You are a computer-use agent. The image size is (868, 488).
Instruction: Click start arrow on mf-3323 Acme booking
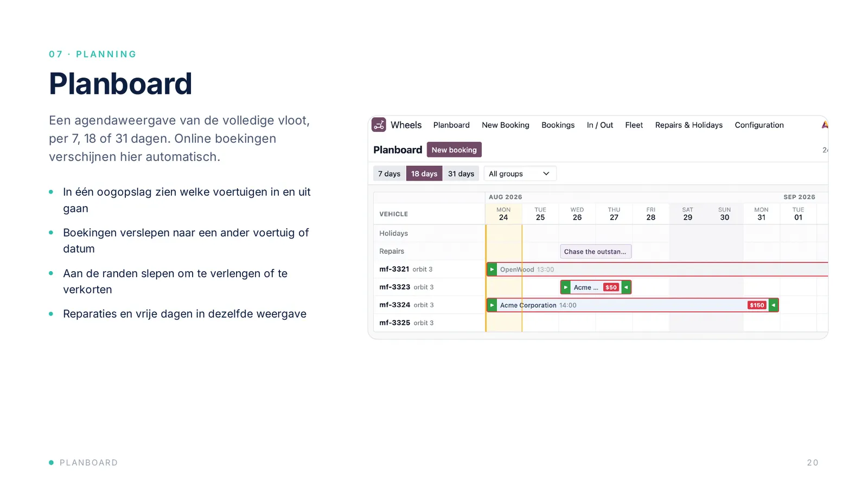[566, 287]
